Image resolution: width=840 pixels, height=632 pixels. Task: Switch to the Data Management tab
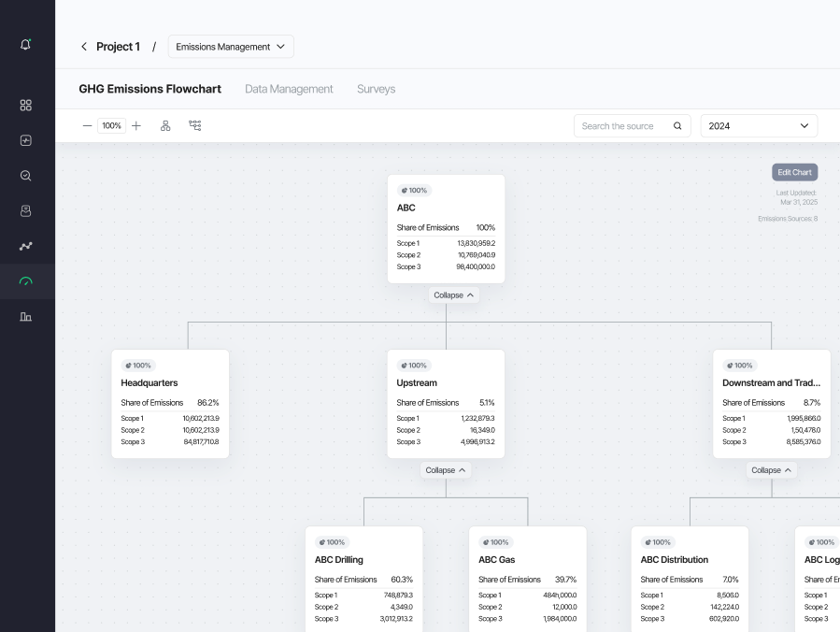click(x=289, y=89)
